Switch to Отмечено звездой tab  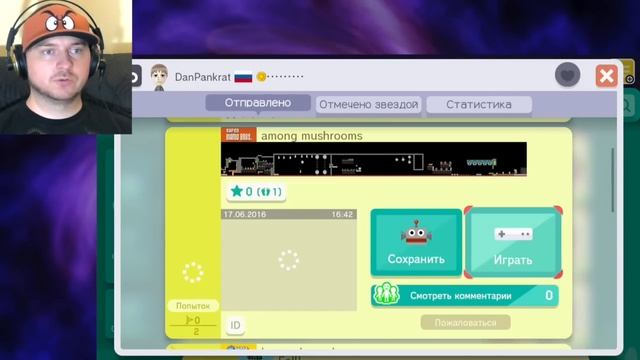368,104
